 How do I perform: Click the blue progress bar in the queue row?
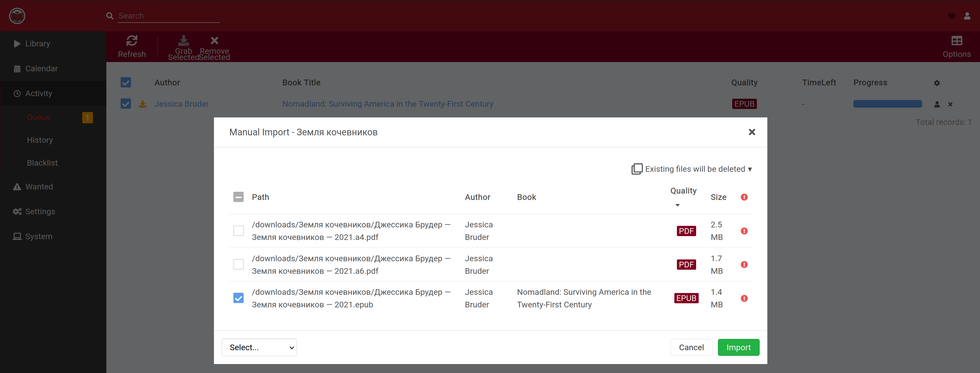click(888, 104)
